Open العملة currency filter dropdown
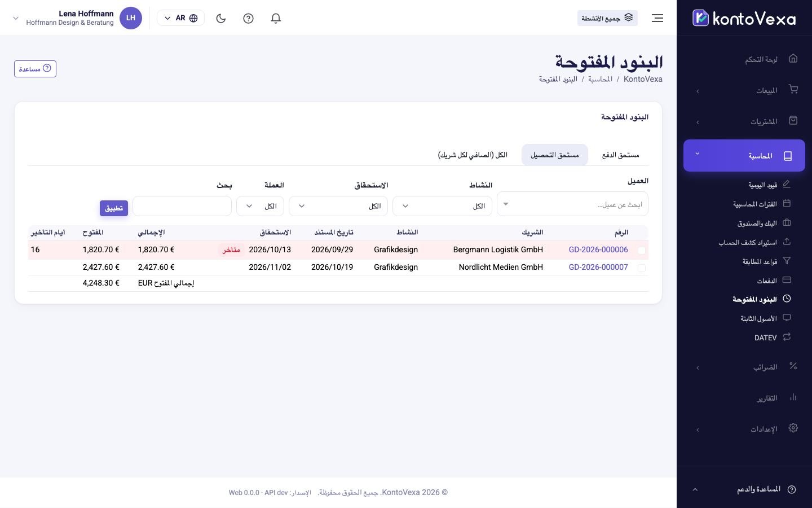The image size is (812, 508). click(x=260, y=206)
